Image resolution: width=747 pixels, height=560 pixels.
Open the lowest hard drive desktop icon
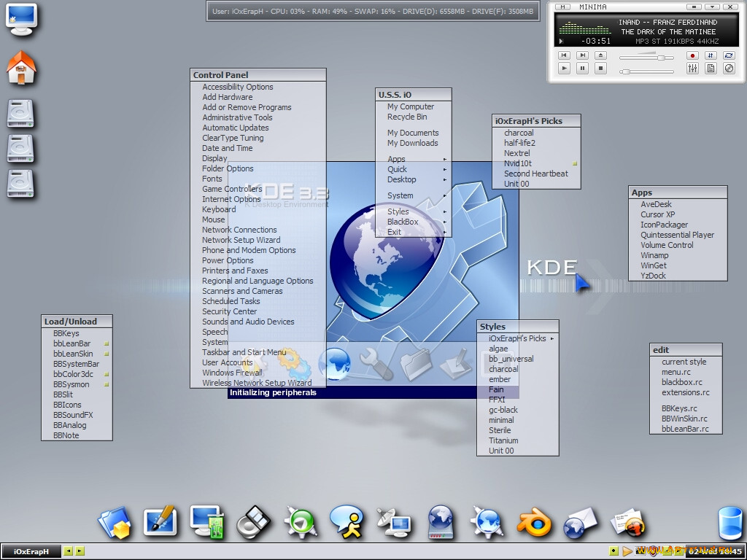20,184
